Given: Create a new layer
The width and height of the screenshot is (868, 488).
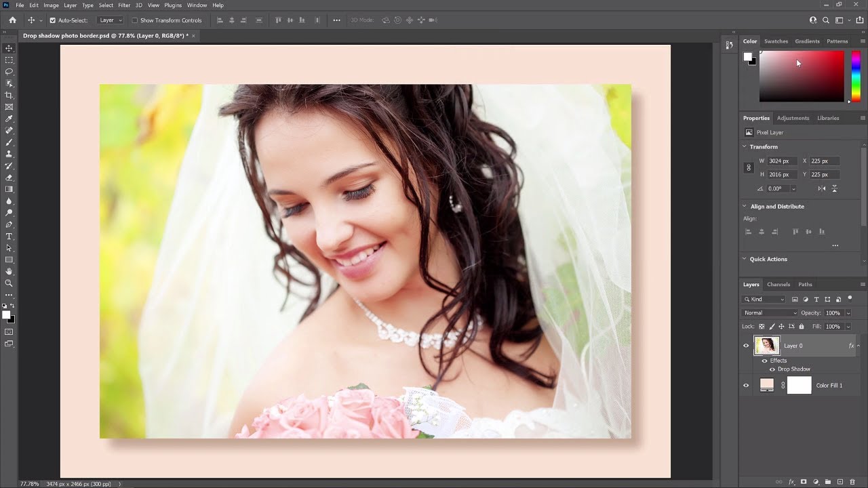Looking at the screenshot, I should (x=840, y=482).
